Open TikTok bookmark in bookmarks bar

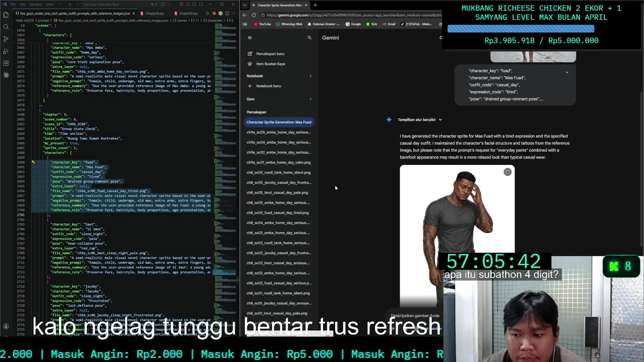pyautogui.click(x=417, y=24)
